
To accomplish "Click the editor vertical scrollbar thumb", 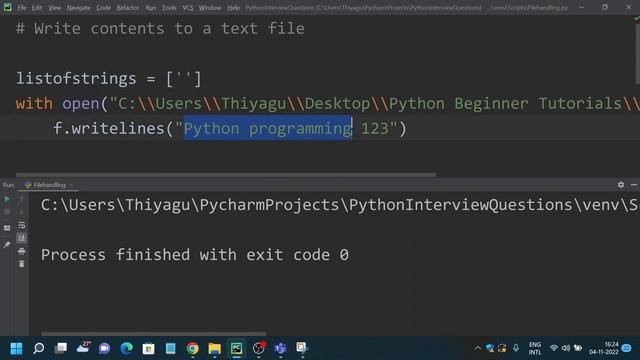I will point(638,53).
